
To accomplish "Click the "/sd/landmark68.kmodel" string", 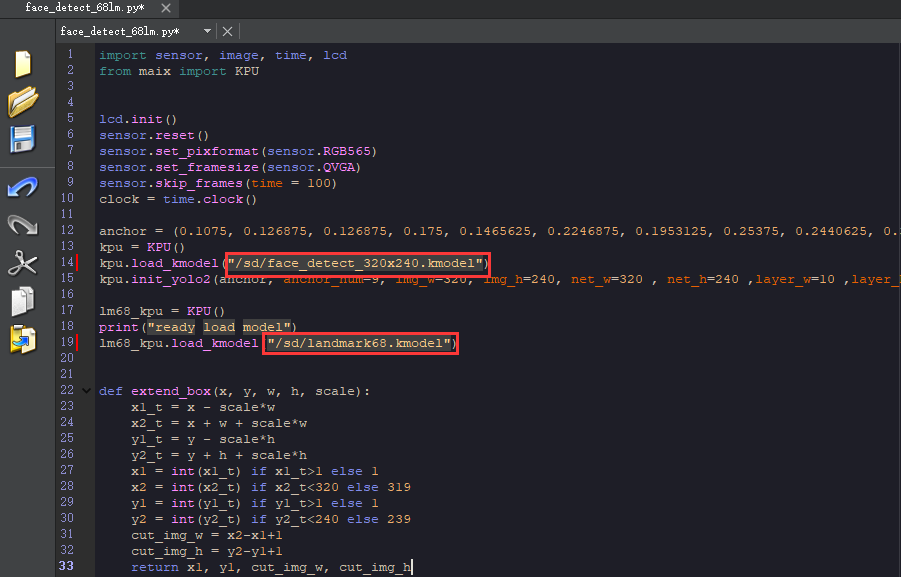I will [x=361, y=343].
